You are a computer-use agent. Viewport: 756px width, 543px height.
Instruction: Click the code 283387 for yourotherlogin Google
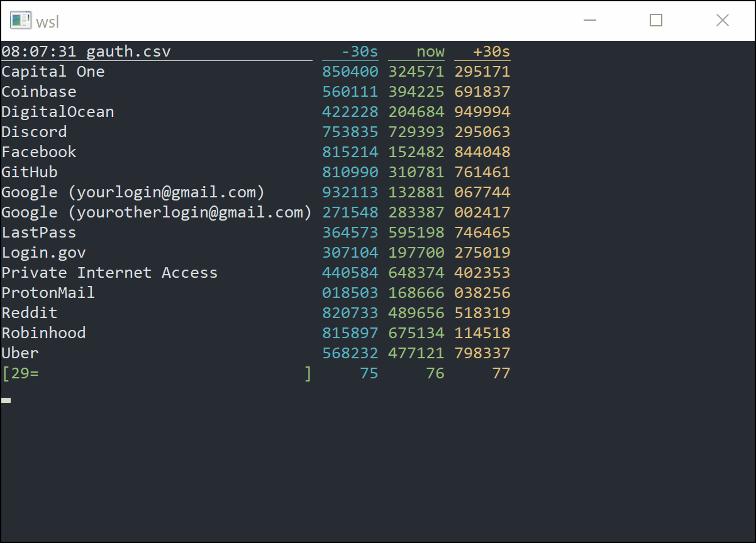pyautogui.click(x=416, y=212)
